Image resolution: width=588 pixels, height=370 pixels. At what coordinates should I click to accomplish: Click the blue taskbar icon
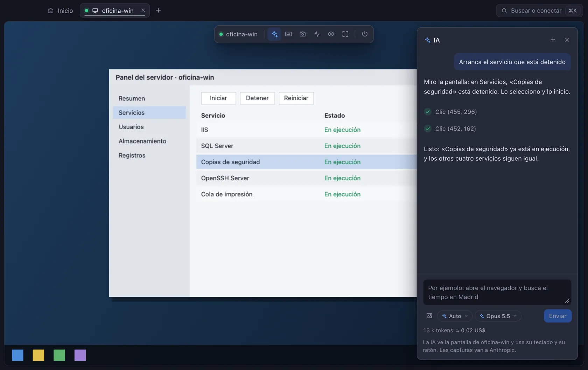[17, 355]
